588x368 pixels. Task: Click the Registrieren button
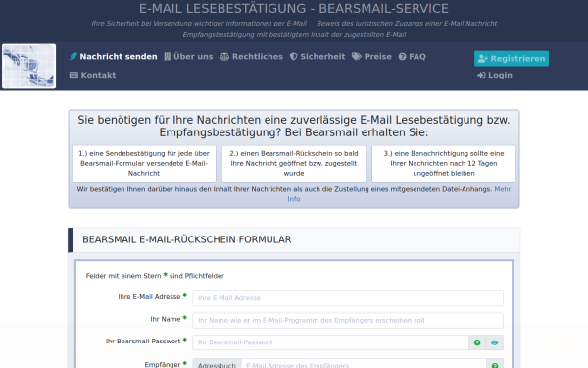pos(512,59)
